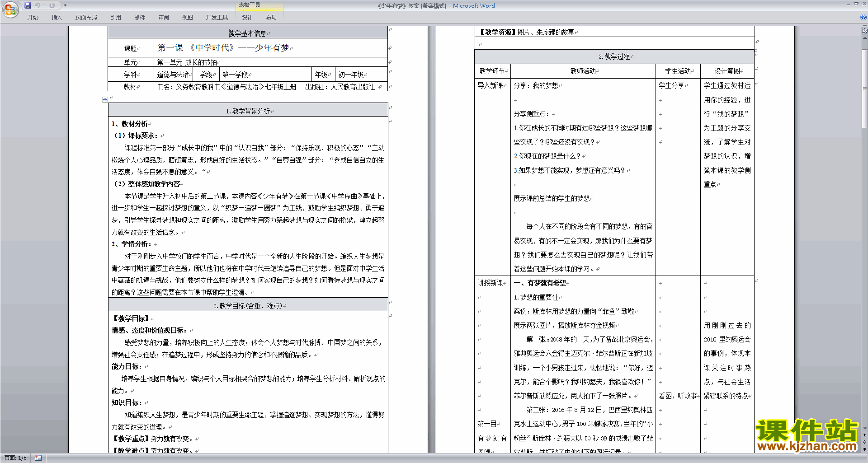Click the vertical scrollbar down arrow
868x463 pixels.
[x=865, y=428]
